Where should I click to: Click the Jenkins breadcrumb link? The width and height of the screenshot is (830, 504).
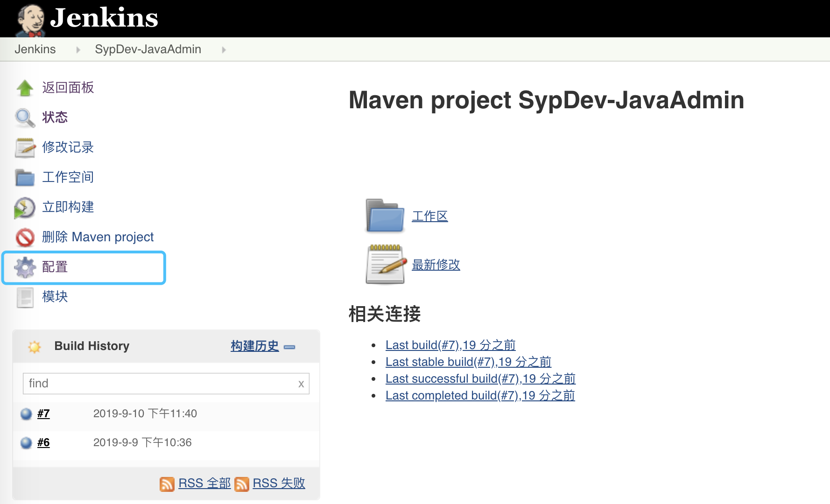(35, 49)
